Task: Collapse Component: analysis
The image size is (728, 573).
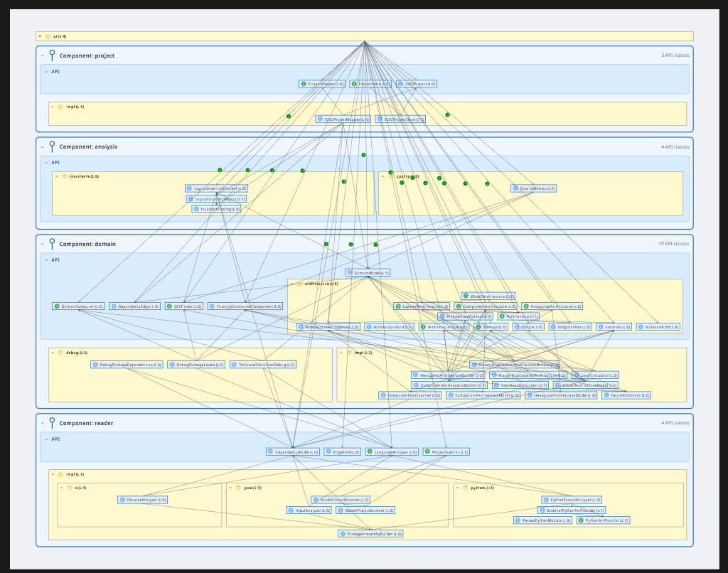Action: click(42, 146)
